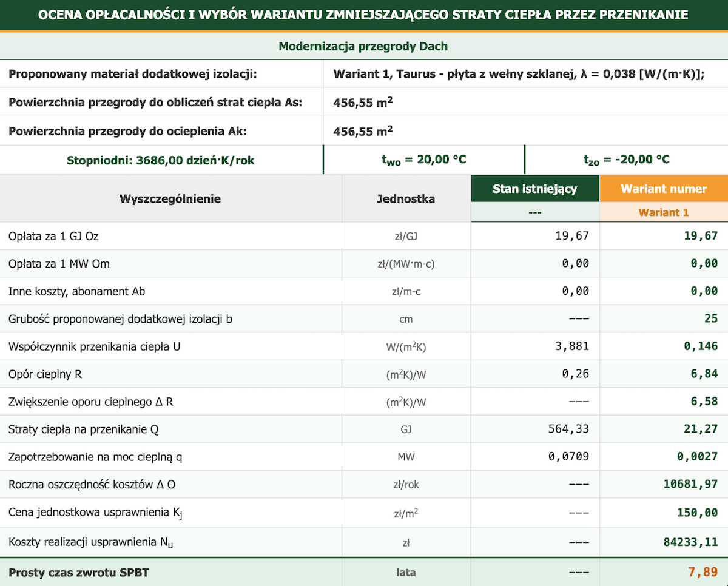Viewport: 728px width, 586px height.
Task: Select the 'Wariant 1' subheader cell
Action: click(663, 212)
